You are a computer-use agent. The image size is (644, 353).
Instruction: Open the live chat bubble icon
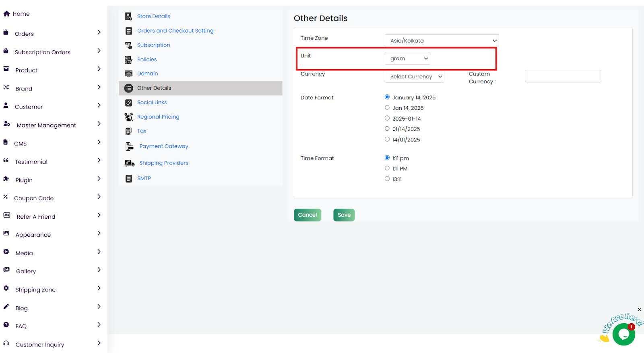[x=623, y=334]
